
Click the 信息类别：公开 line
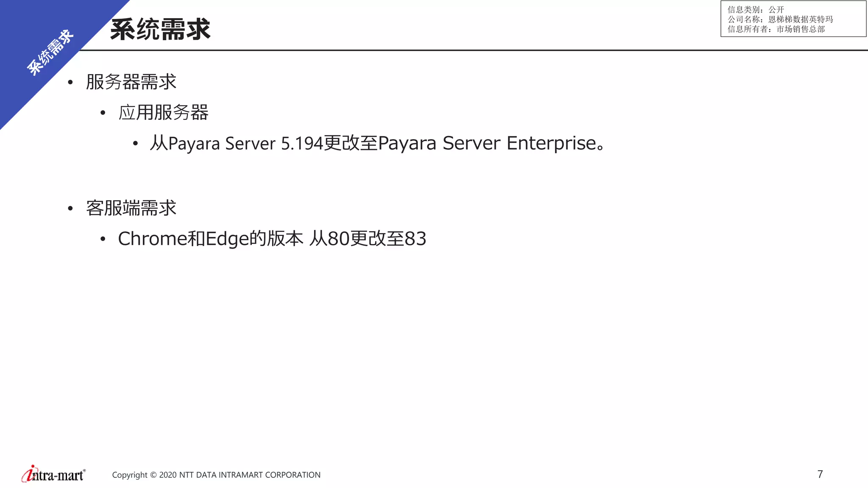(x=756, y=9)
